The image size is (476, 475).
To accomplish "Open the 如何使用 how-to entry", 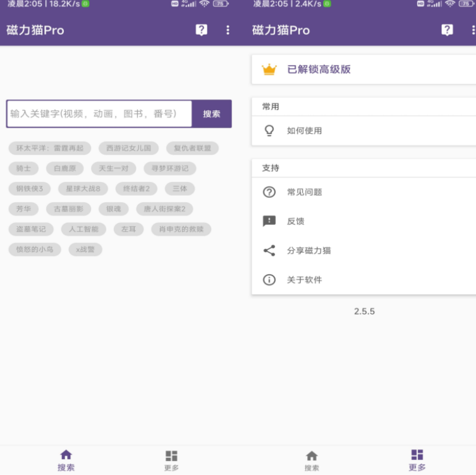I will coord(363,131).
